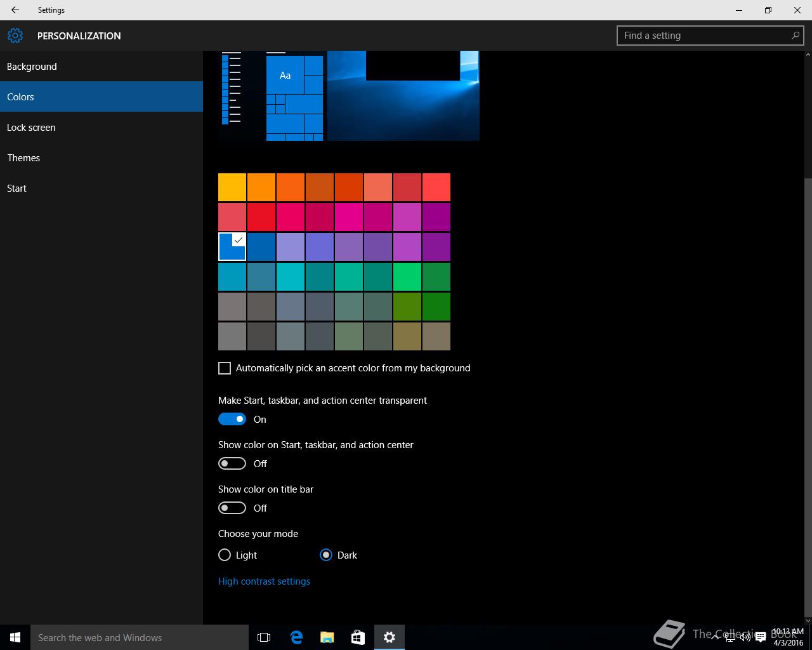This screenshot has width=812, height=650.
Task: Click the back arrow in Settings title bar
Action: [15, 10]
